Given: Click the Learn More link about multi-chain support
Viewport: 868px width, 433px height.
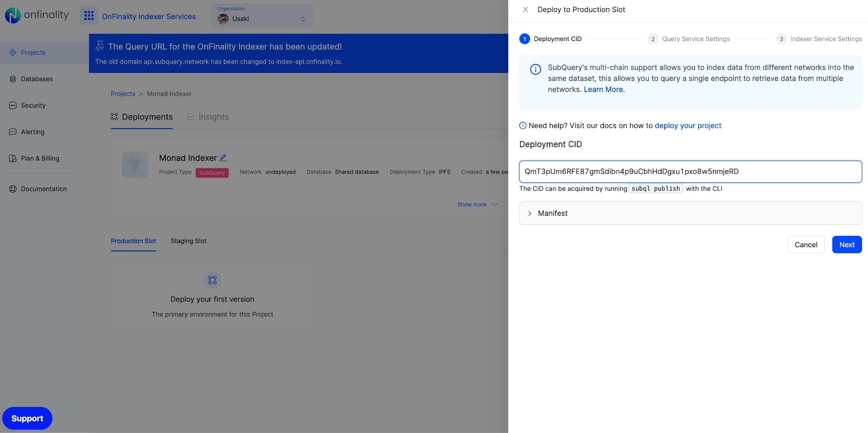Looking at the screenshot, I should 604,89.
